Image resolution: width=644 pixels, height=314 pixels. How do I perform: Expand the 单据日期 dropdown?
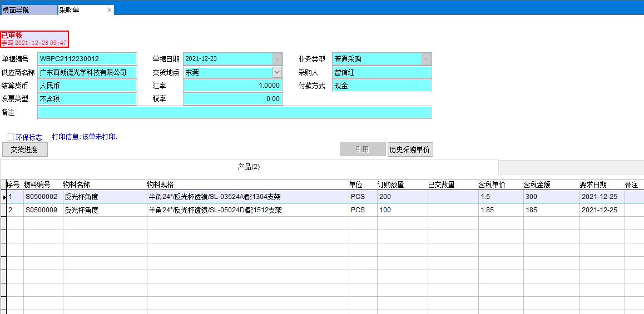coord(277,59)
